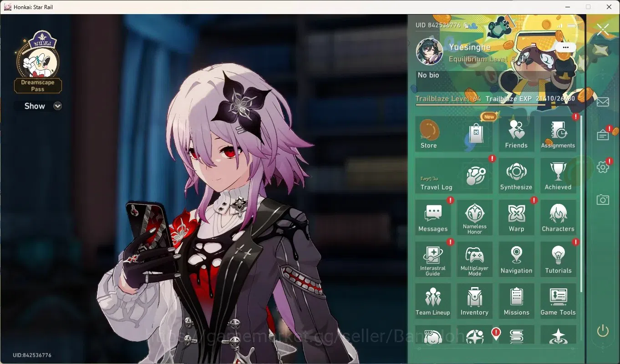The image size is (620, 364).
Task: Open the Navigation map
Action: [x=516, y=259]
